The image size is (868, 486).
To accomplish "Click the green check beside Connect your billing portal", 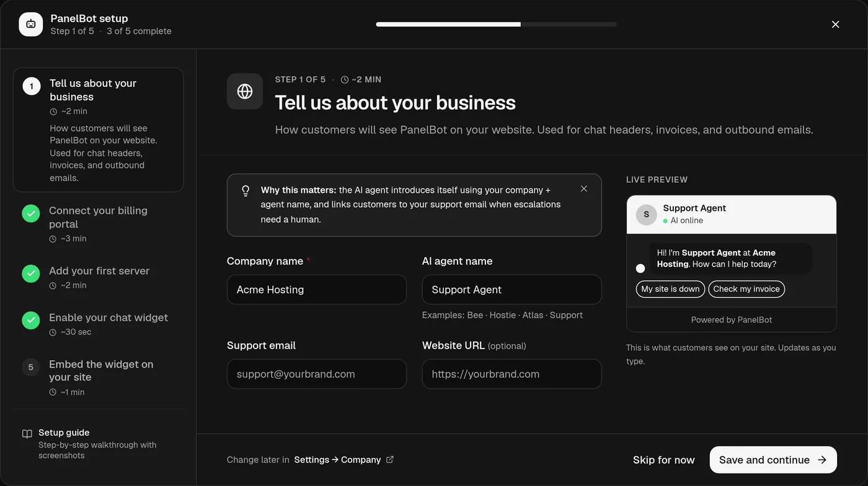I will coord(31,214).
